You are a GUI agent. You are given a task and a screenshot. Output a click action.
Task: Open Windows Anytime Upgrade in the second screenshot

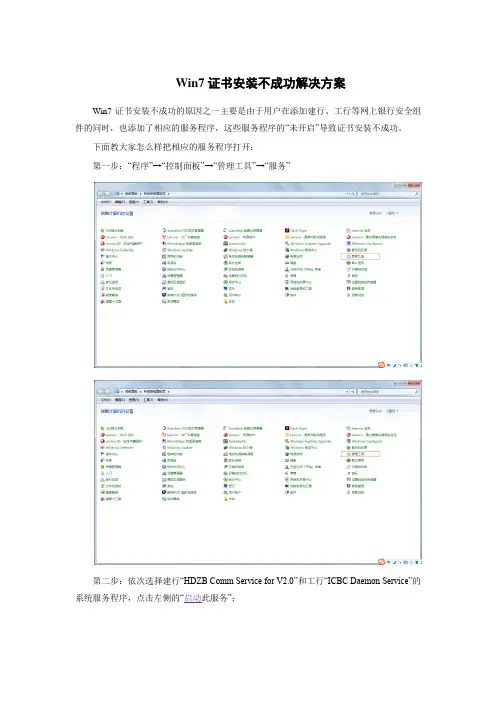point(308,441)
